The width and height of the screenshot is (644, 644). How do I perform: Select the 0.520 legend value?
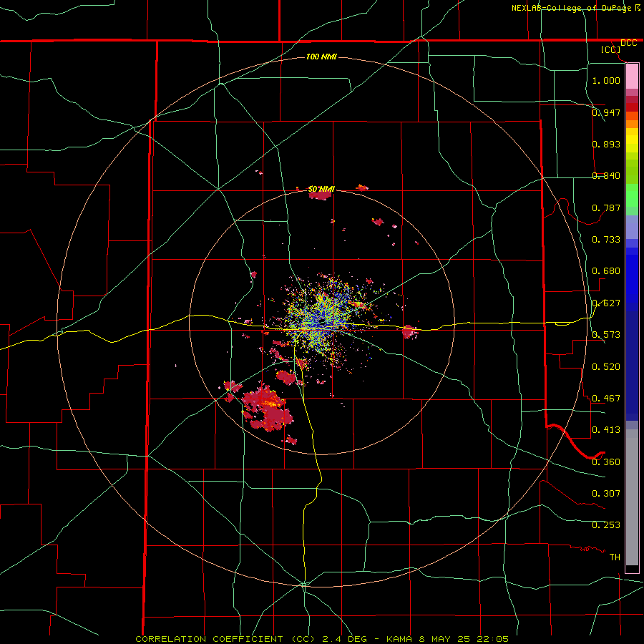pos(606,367)
